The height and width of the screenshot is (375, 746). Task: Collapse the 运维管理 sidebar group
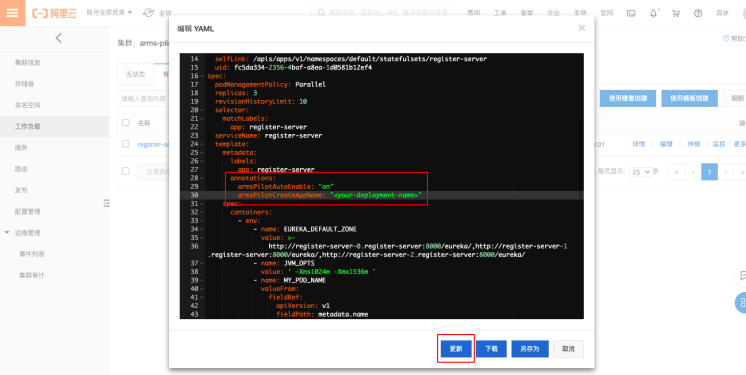coord(7,233)
